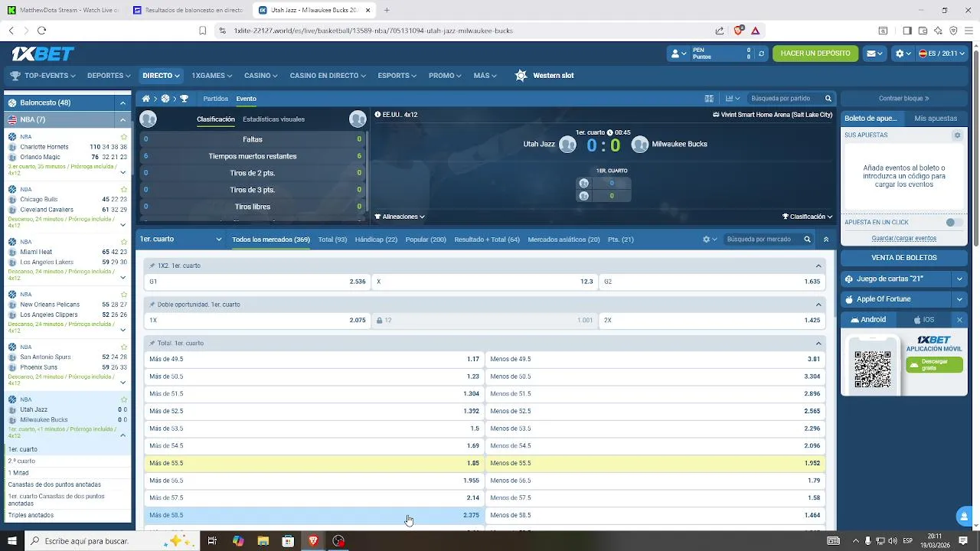Click the Utah Jazz team avatar
The height and width of the screenshot is (551, 980).
567,144
